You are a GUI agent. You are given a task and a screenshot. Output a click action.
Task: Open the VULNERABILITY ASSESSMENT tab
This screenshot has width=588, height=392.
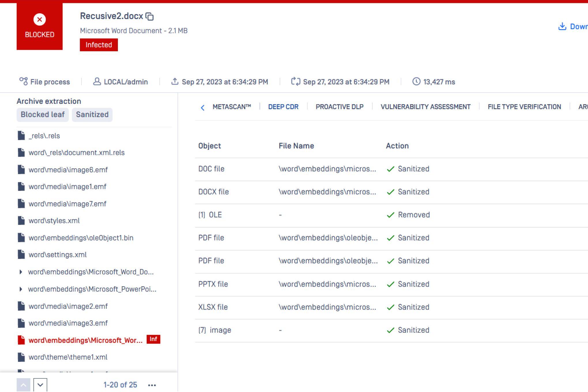(425, 107)
